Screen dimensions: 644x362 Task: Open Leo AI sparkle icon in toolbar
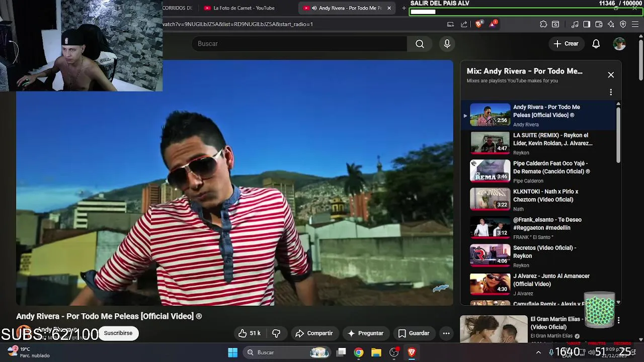click(611, 24)
